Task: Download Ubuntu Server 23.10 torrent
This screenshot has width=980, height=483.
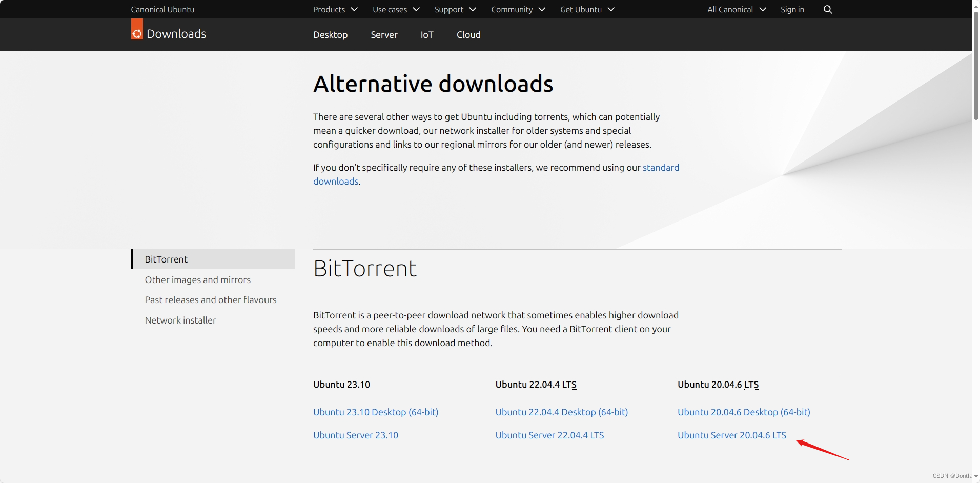Action: [x=356, y=435]
